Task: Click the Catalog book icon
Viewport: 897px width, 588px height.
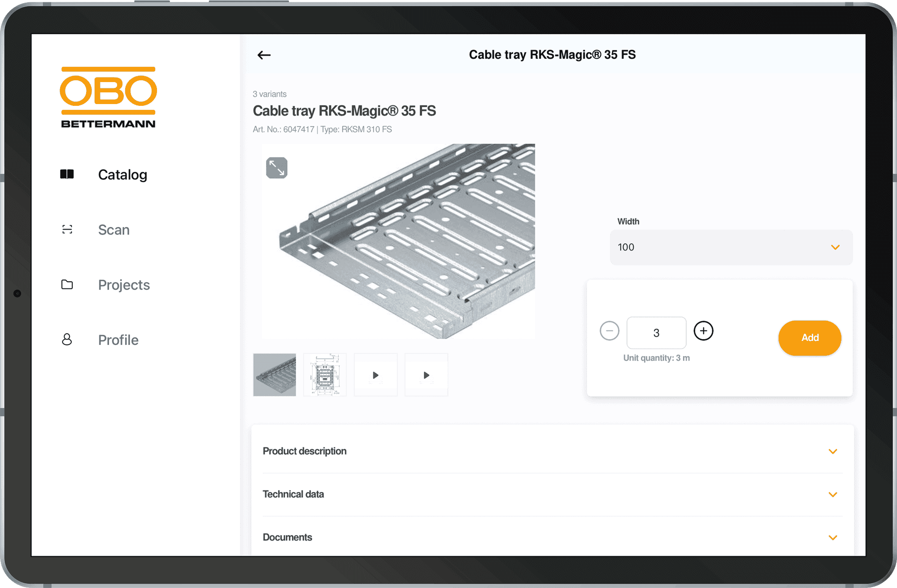Action: (67, 174)
